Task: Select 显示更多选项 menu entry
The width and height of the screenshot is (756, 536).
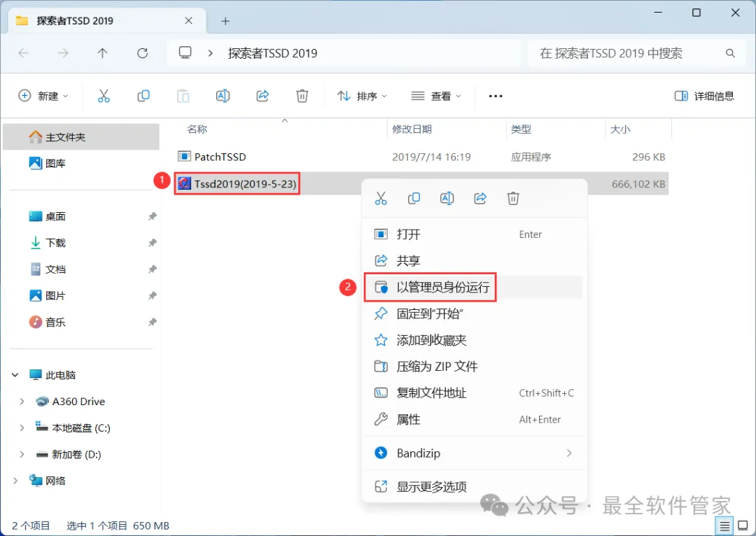Action: click(x=474, y=487)
